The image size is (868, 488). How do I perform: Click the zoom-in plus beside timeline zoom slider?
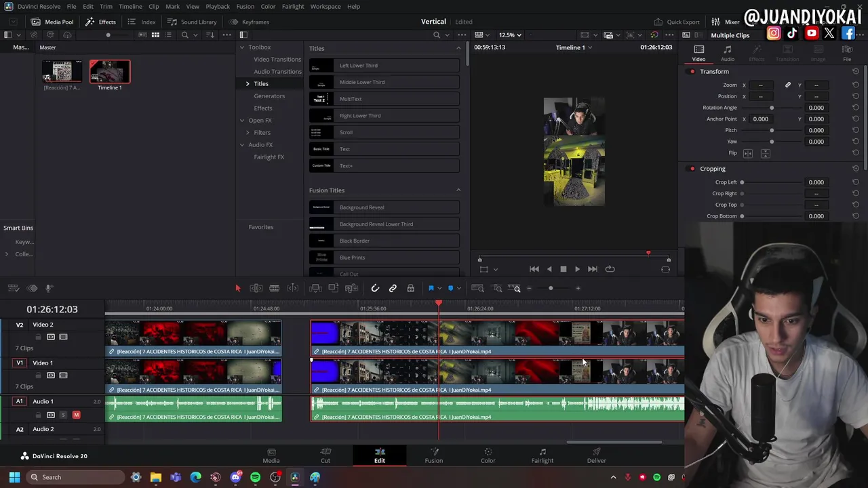pyautogui.click(x=578, y=289)
